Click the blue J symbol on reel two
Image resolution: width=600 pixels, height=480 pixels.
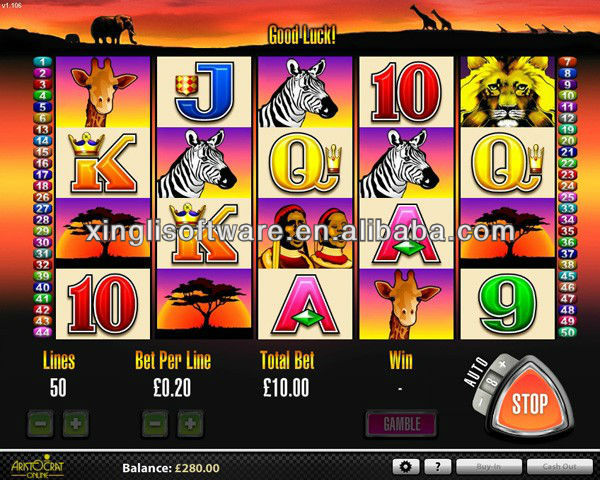tap(204, 92)
